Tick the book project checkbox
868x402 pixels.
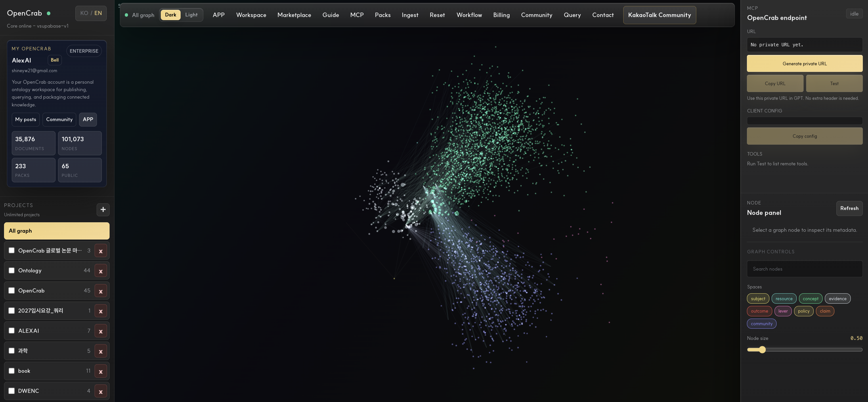point(12,371)
